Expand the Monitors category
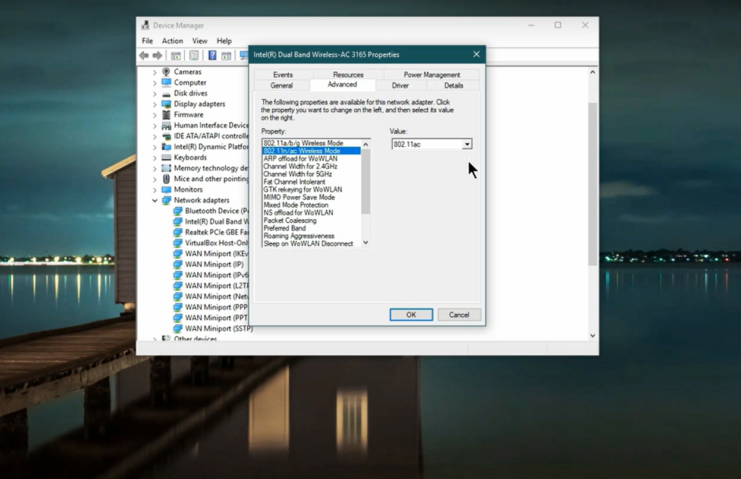The image size is (741, 479). click(x=155, y=190)
